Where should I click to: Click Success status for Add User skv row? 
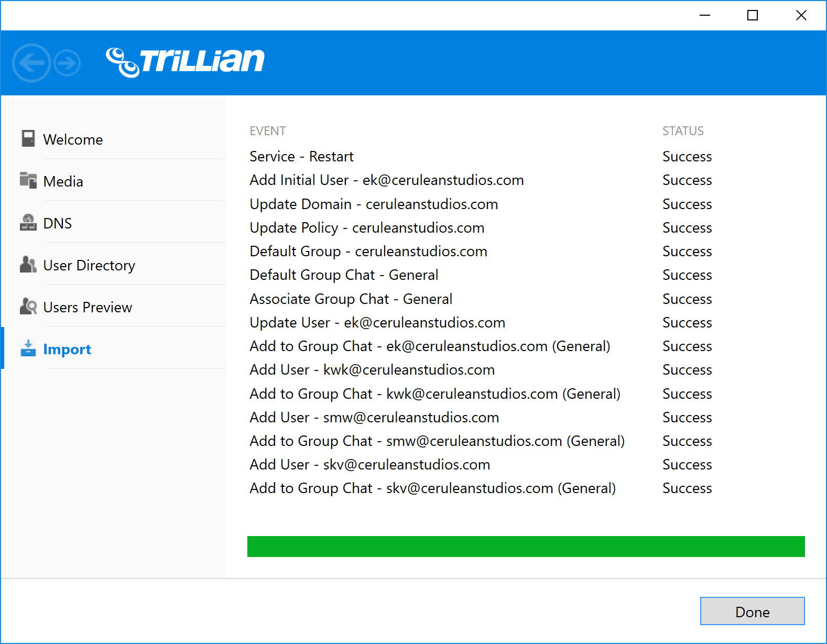(x=687, y=465)
